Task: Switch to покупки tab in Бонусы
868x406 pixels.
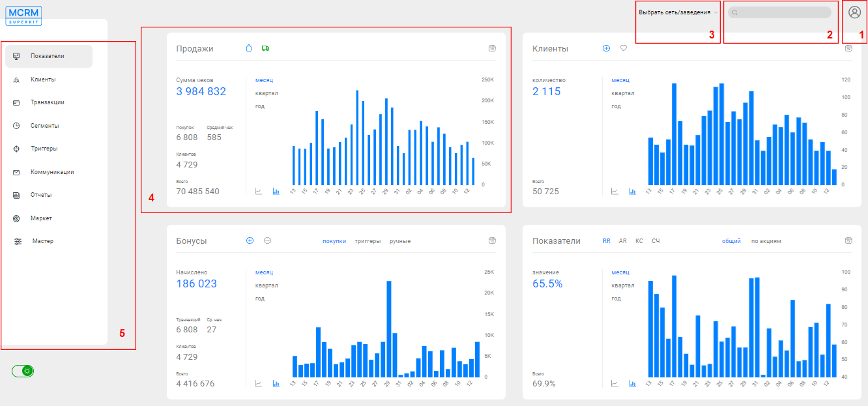Action: click(x=334, y=241)
